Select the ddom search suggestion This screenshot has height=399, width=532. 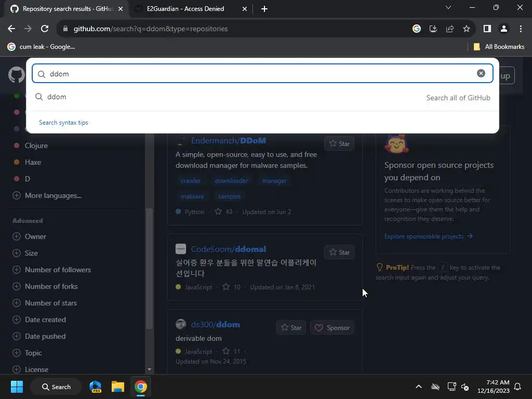coord(262,97)
